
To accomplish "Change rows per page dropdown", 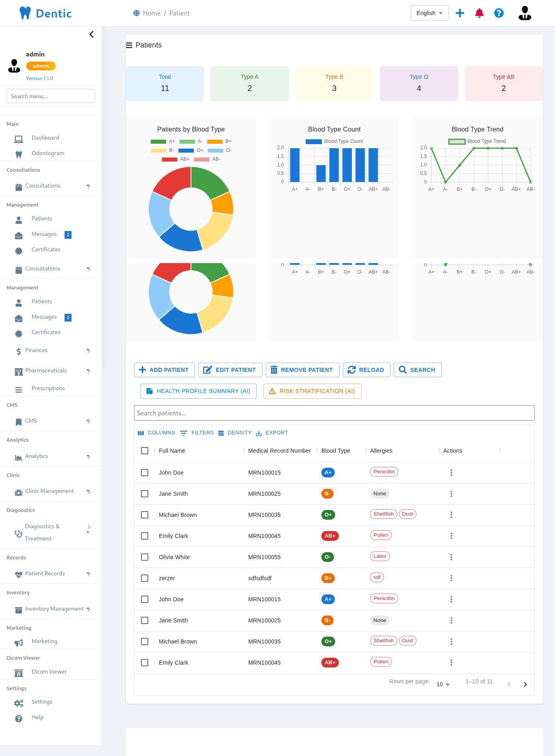I will point(443,685).
